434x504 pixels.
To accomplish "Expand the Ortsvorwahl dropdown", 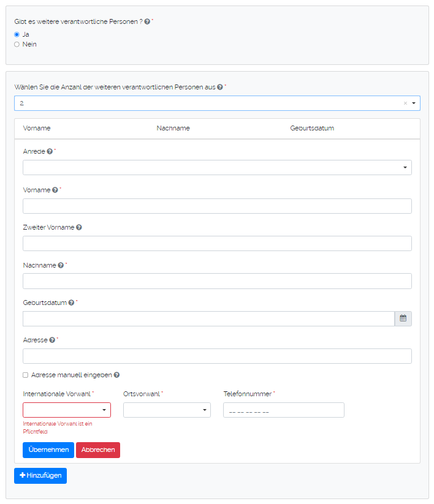I will tap(167, 410).
